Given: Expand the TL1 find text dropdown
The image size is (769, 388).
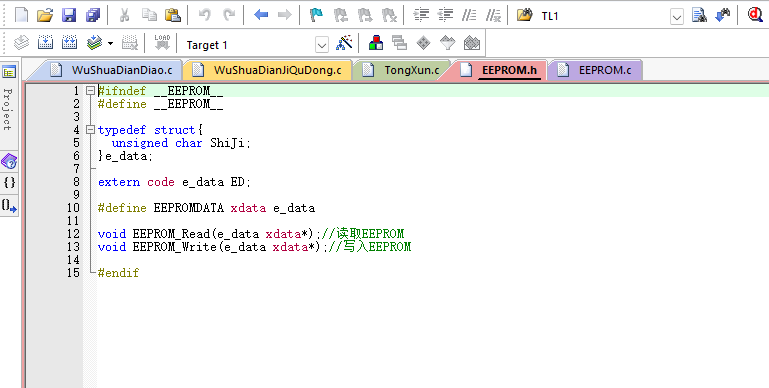Looking at the screenshot, I should coord(677,17).
